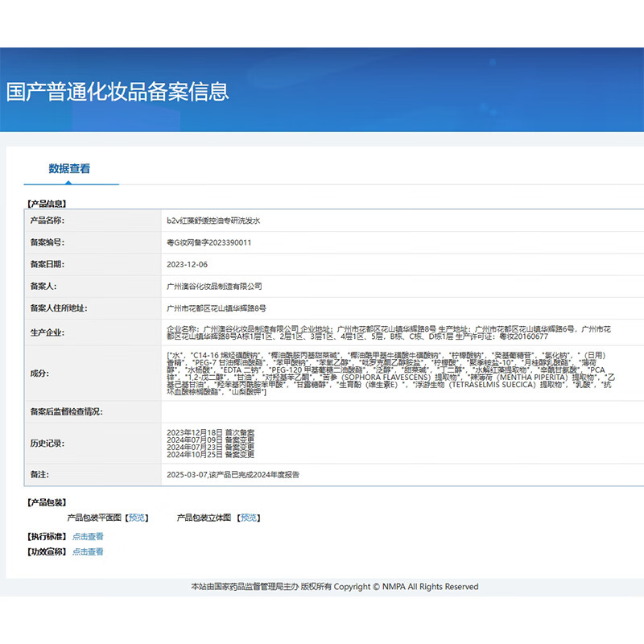
Task: Click the 备案人住所地址 address value
Action: coord(216,308)
